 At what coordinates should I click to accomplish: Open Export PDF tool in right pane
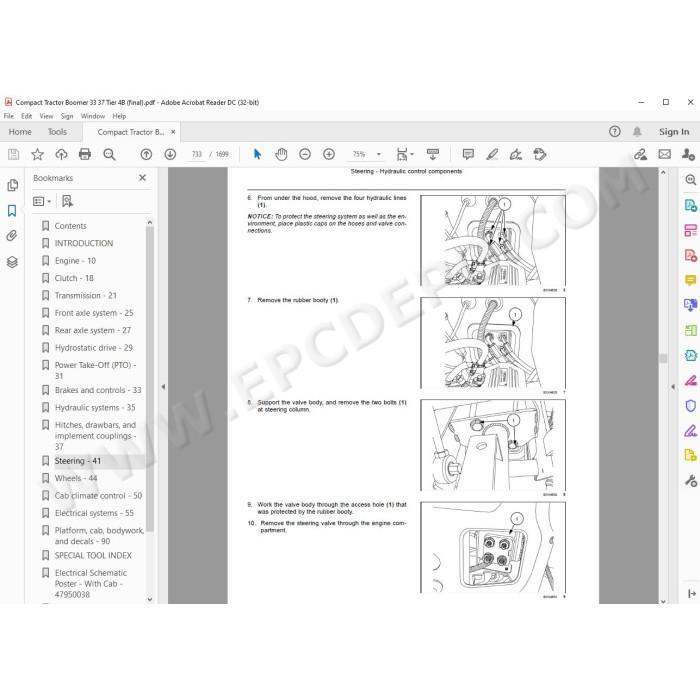pos(690,205)
